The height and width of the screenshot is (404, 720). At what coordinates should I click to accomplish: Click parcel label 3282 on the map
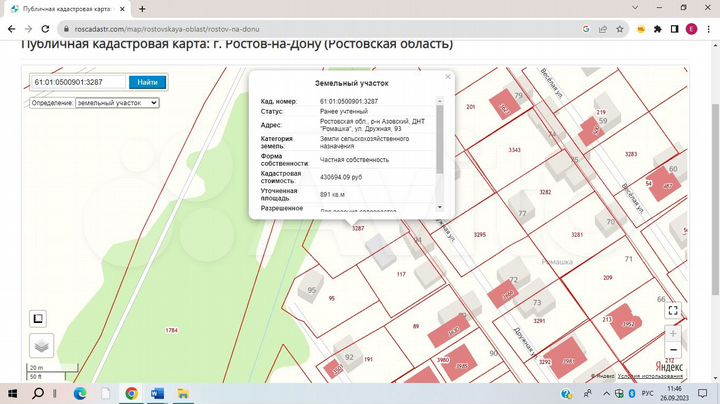pyautogui.click(x=545, y=192)
